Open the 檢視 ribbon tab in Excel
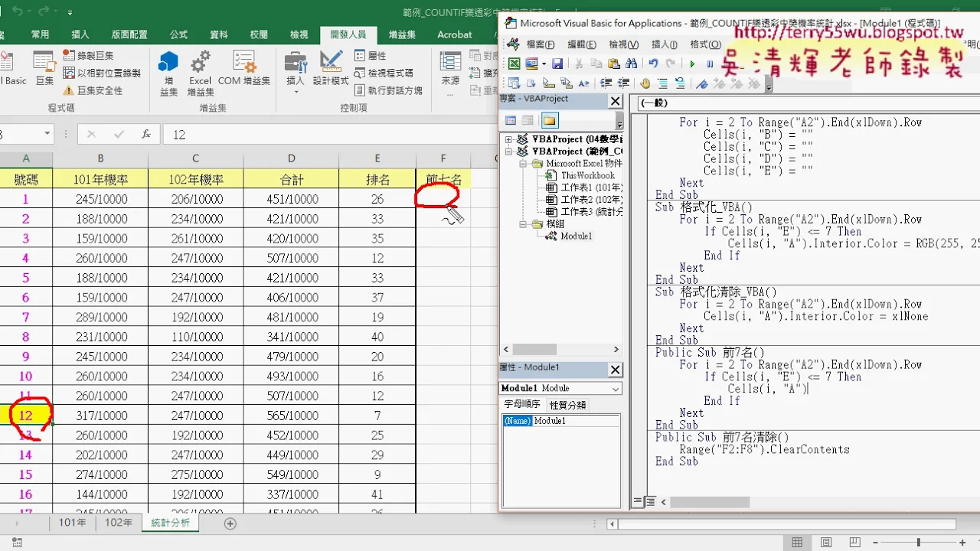The height and width of the screenshot is (551, 980). click(x=299, y=34)
